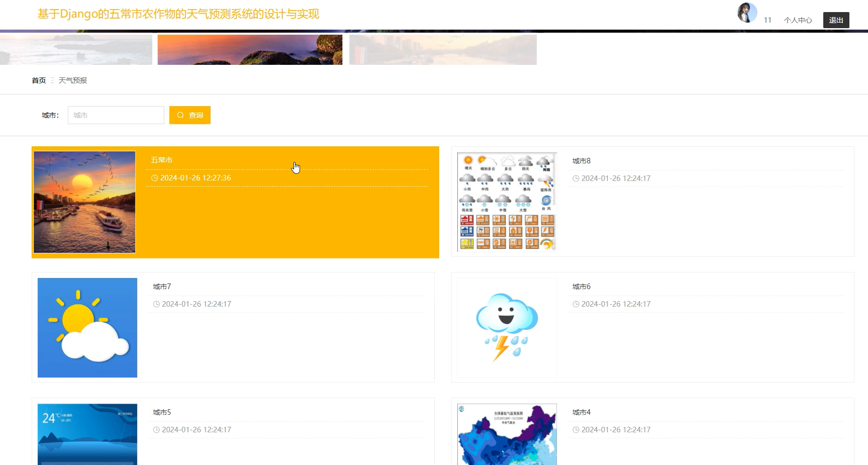Screen dimensions: 868x465
Task: Click the 城市4 title text
Action: click(582, 412)
